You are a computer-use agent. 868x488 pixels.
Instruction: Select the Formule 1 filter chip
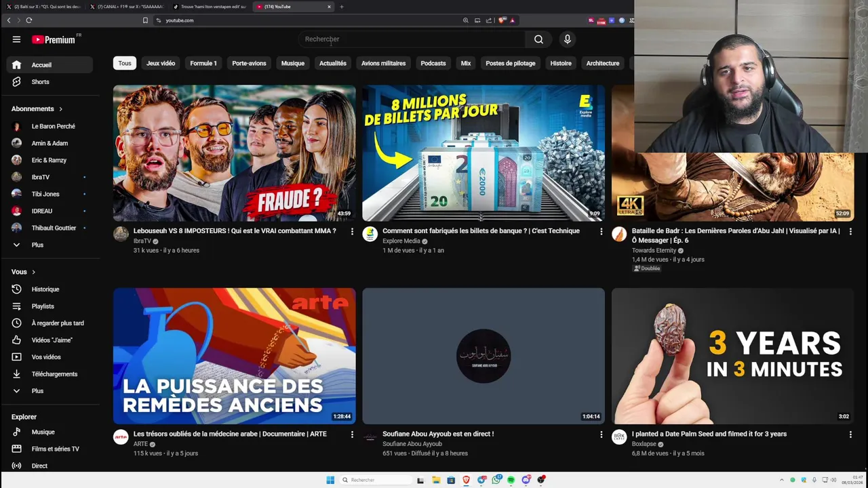(x=203, y=64)
